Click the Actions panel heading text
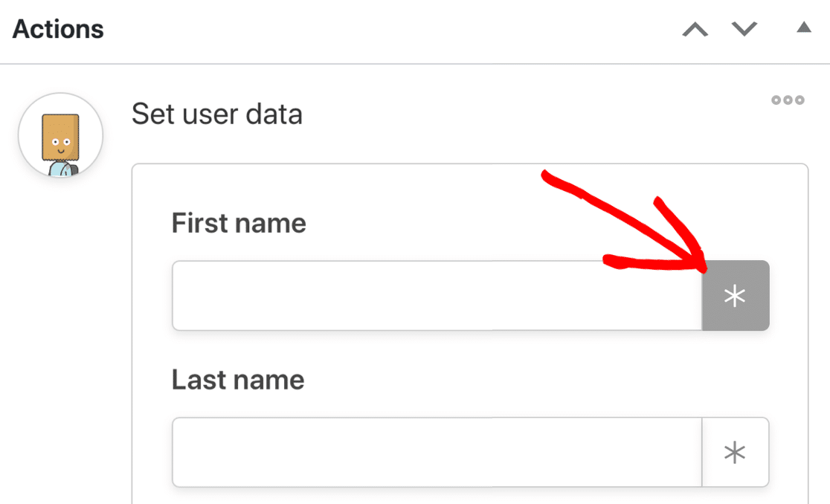830x504 pixels. click(x=58, y=30)
